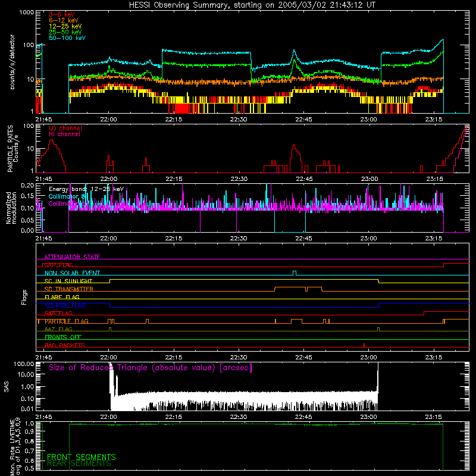Image resolution: width=476 pixels, height=476 pixels.
Task: Click 22:15 time label under Flags panel
Action: pos(174,358)
